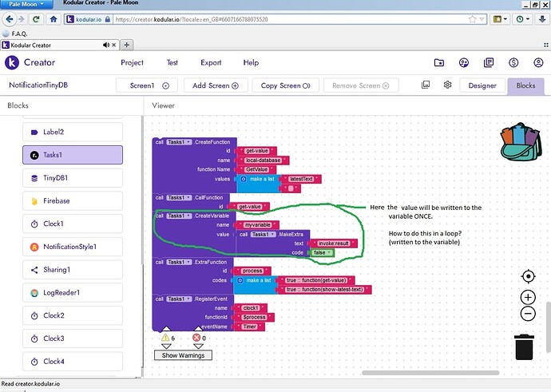The height and width of the screenshot is (392, 551).
Task: Open the Export menu
Action: (x=211, y=62)
